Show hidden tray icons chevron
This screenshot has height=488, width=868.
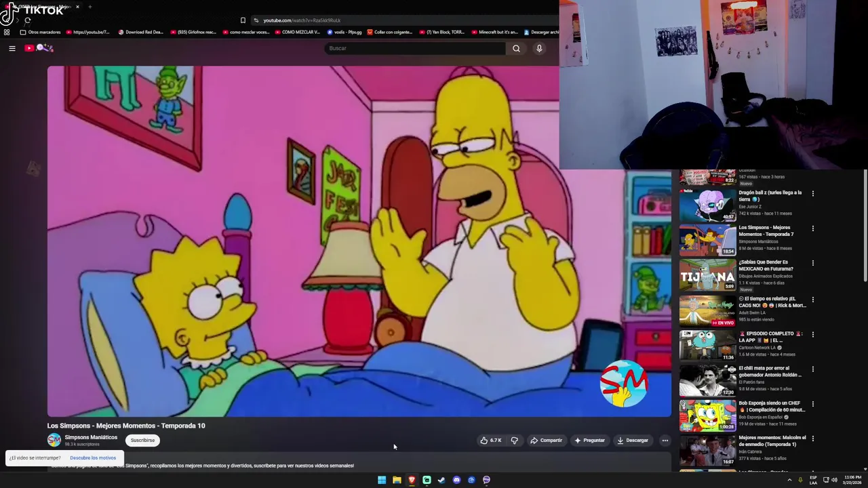pos(789,480)
